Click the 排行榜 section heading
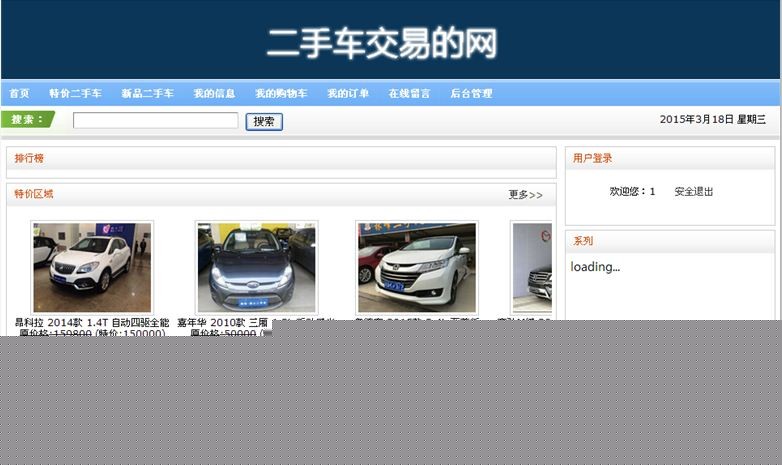Viewport: 782px width, 465px height. click(29, 158)
